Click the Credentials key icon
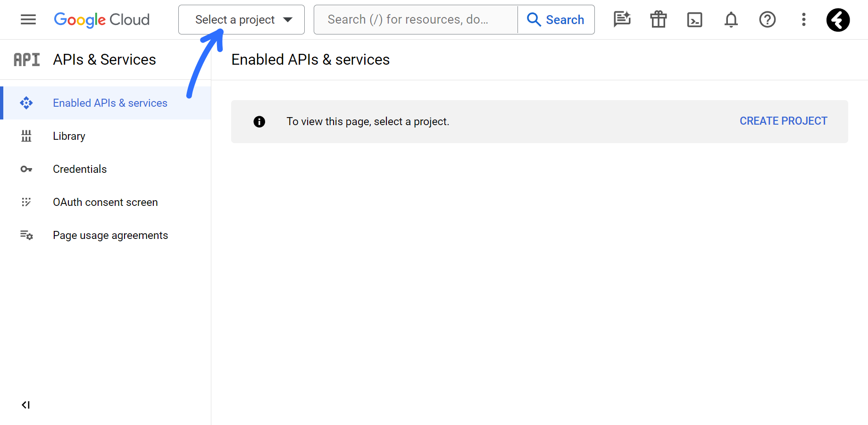This screenshot has height=425, width=868. pyautogui.click(x=26, y=169)
